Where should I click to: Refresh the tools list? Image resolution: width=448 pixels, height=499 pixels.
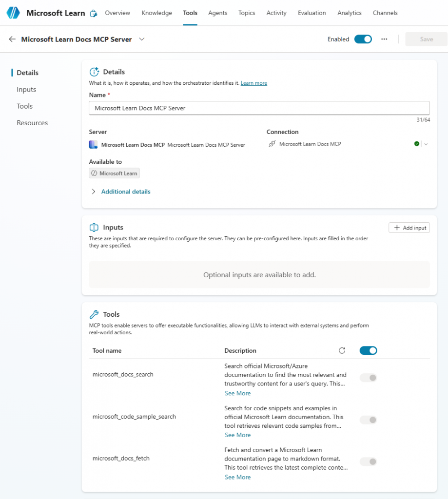click(x=342, y=350)
